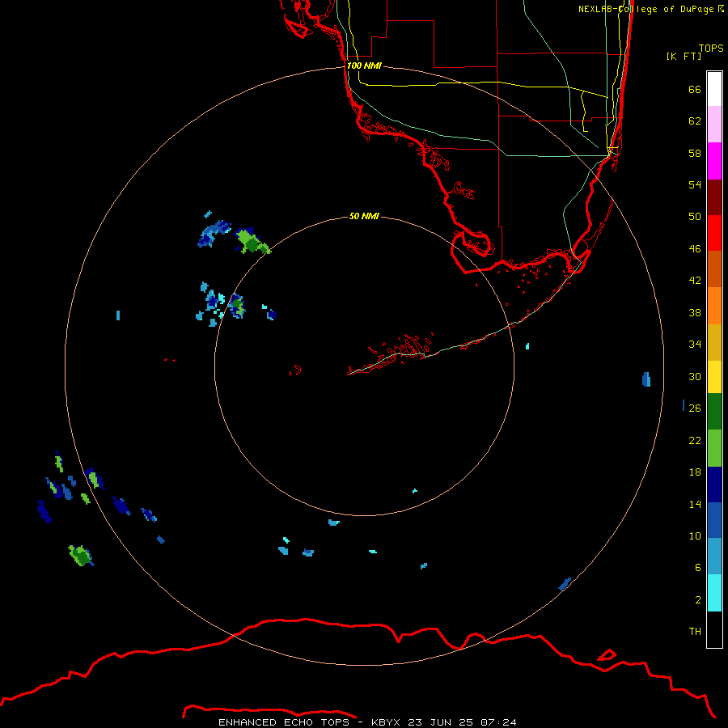Click the legend value "34"

coord(695,344)
